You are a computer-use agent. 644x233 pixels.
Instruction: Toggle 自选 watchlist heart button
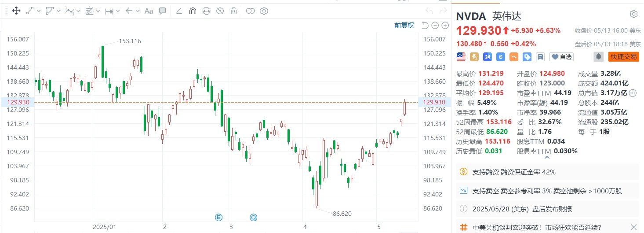coord(562,56)
